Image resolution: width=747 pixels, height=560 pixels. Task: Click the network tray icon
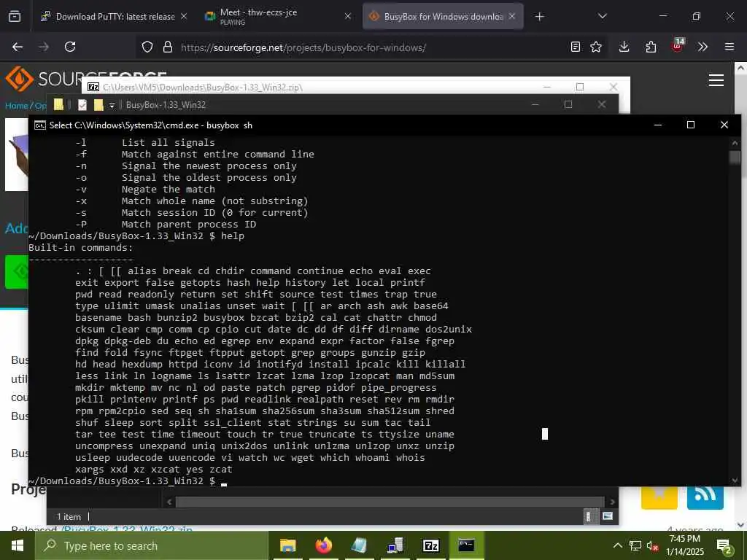click(x=635, y=545)
